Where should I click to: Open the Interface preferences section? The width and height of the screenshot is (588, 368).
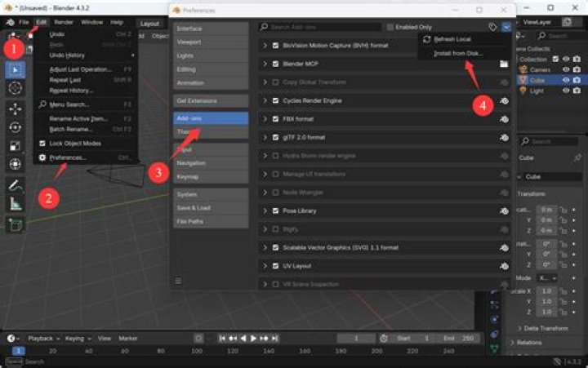point(211,29)
